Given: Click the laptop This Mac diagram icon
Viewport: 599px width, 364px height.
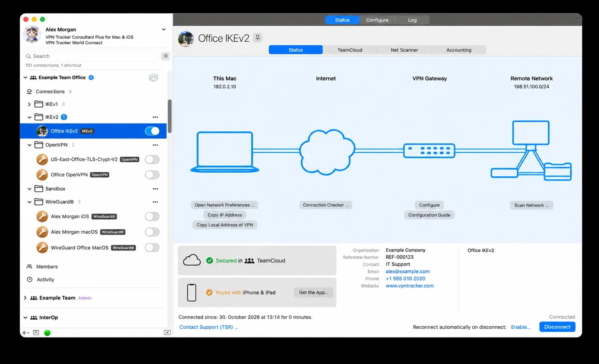Looking at the screenshot, I should [225, 152].
